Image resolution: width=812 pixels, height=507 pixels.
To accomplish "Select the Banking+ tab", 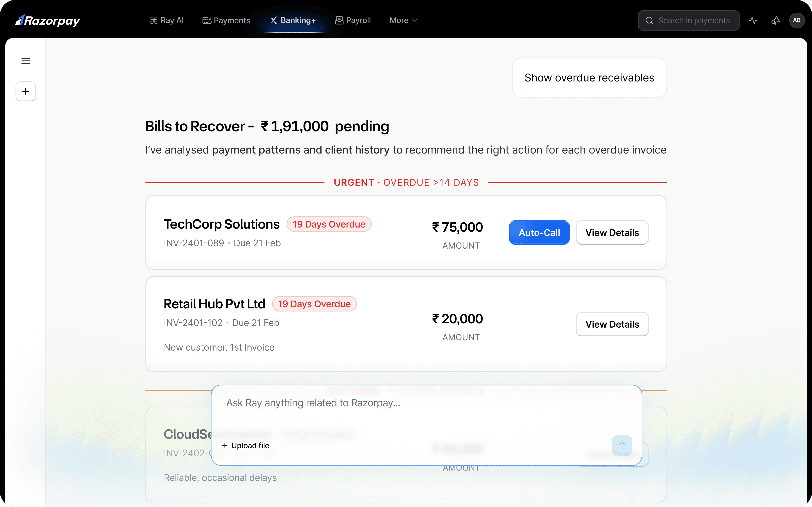I will pyautogui.click(x=293, y=21).
